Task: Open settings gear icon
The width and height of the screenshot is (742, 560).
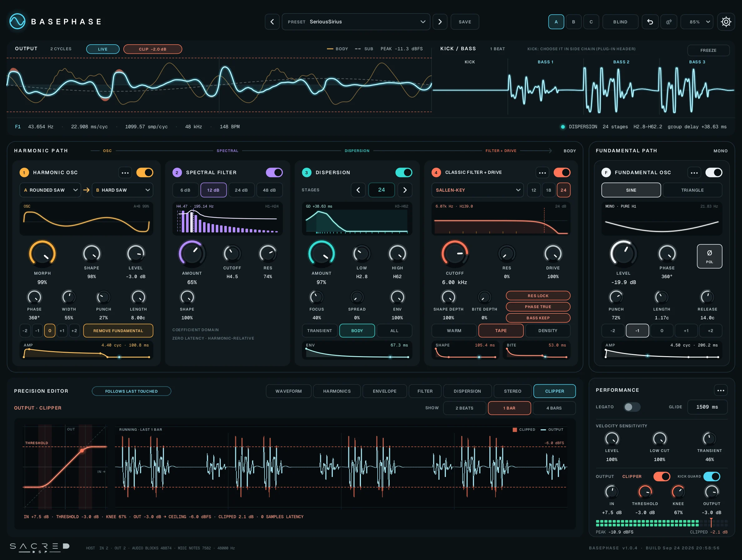Action: pyautogui.click(x=725, y=22)
